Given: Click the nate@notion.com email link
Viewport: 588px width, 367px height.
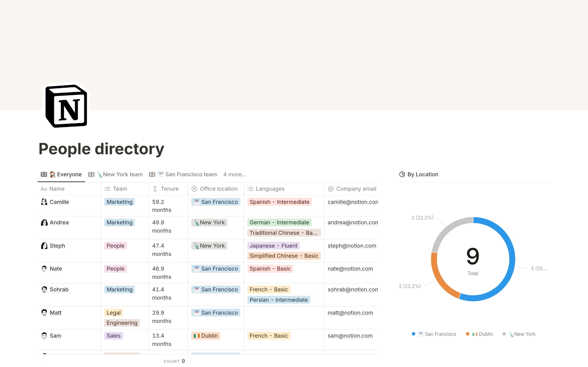Looking at the screenshot, I should tap(350, 268).
